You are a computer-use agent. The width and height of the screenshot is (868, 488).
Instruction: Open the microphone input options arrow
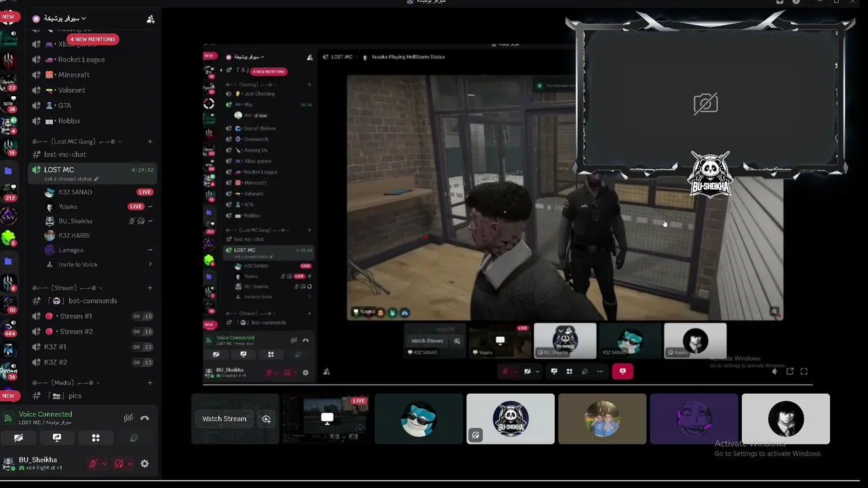click(103, 464)
